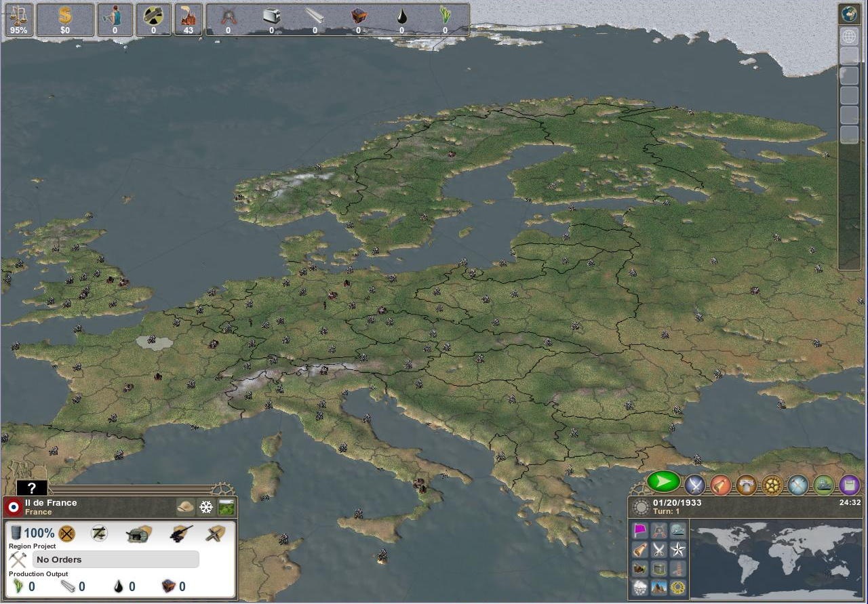Click the black question mark help box
868x604 pixels.
pos(31,487)
